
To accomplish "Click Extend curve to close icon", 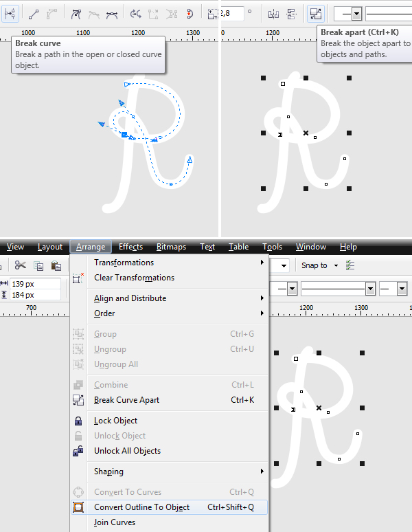I will (x=154, y=14).
